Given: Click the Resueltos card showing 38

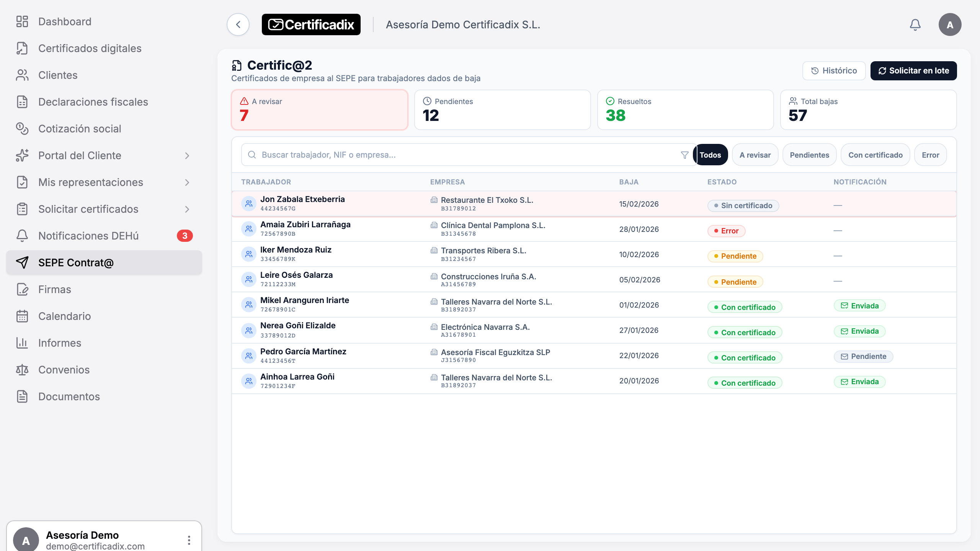Looking at the screenshot, I should pyautogui.click(x=686, y=110).
